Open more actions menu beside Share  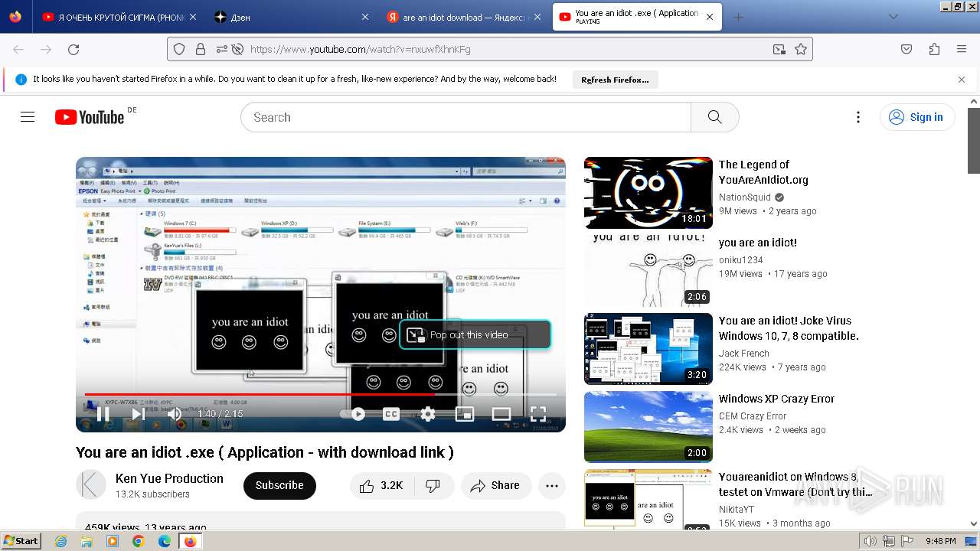[x=552, y=485]
